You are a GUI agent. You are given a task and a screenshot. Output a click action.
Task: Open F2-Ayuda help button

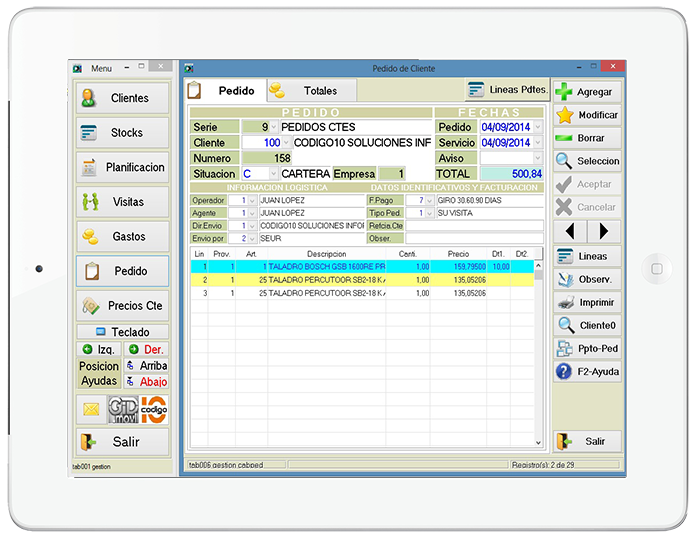click(587, 372)
